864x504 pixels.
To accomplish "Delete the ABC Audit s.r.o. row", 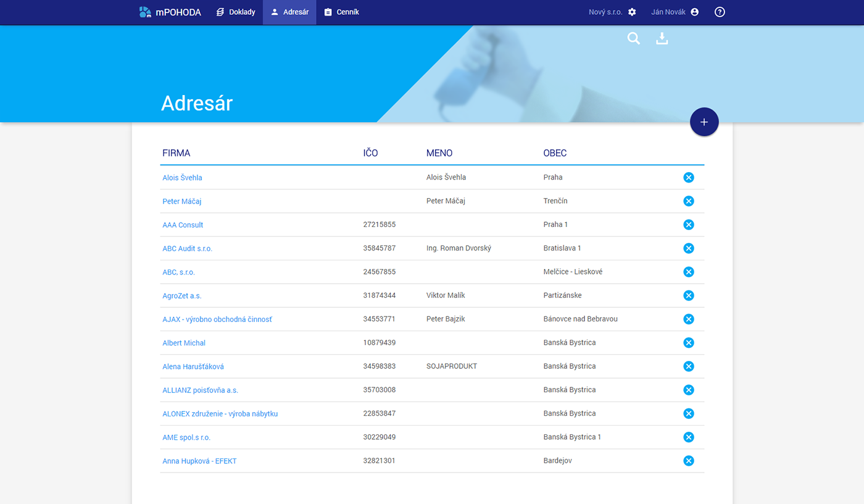I will [689, 248].
